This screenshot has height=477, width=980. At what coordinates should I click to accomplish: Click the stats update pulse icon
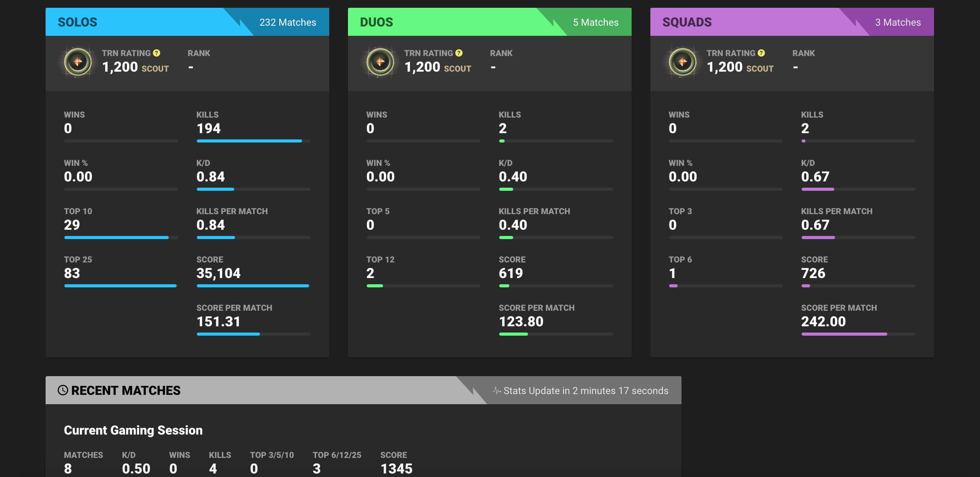pyautogui.click(x=496, y=390)
